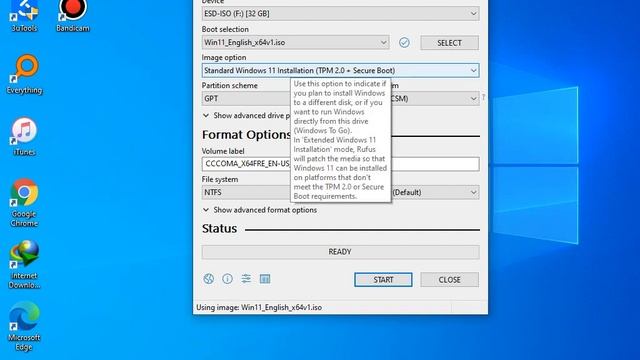Click the 'File system' label

220,179
